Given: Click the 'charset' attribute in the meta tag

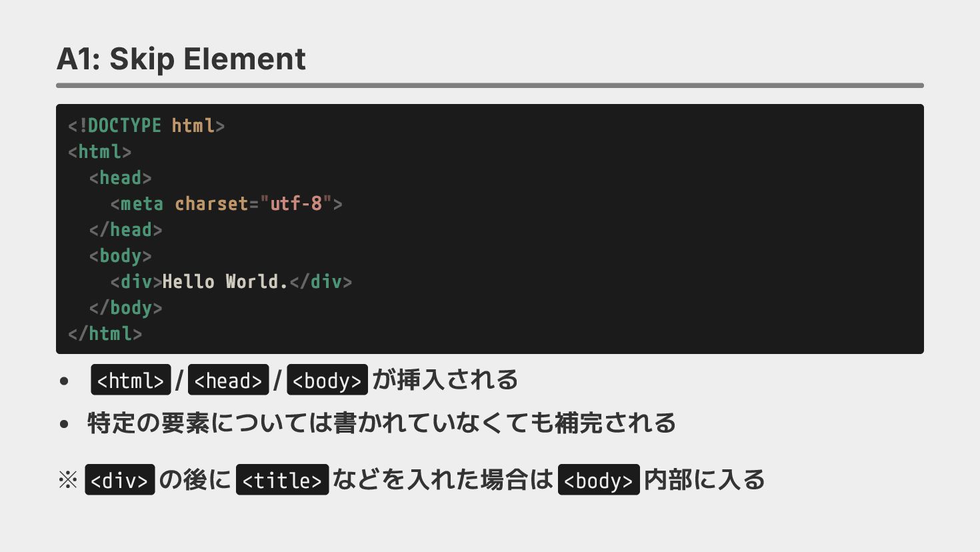Looking at the screenshot, I should point(211,203).
